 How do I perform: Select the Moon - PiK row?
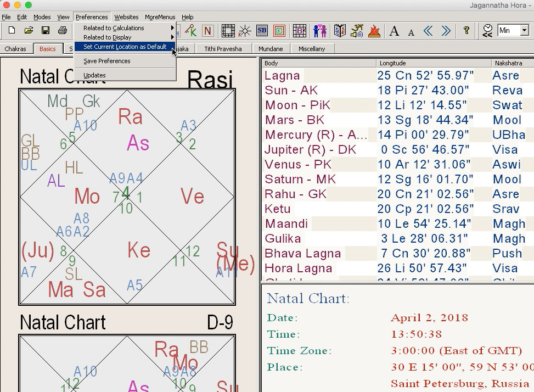(398, 105)
